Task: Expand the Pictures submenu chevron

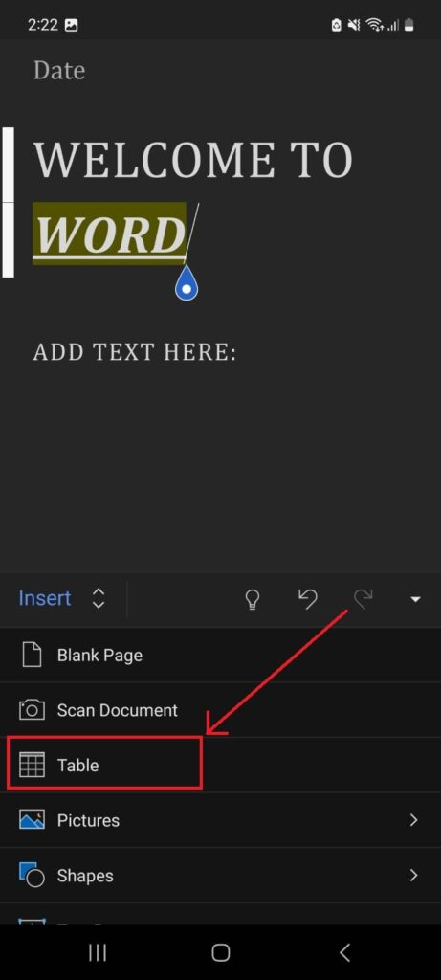Action: click(413, 820)
